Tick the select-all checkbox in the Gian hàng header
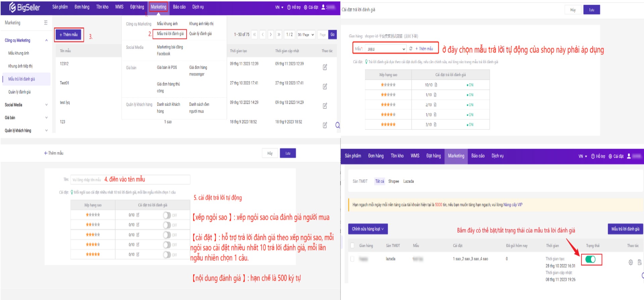This screenshot has height=300, width=644. [x=353, y=246]
